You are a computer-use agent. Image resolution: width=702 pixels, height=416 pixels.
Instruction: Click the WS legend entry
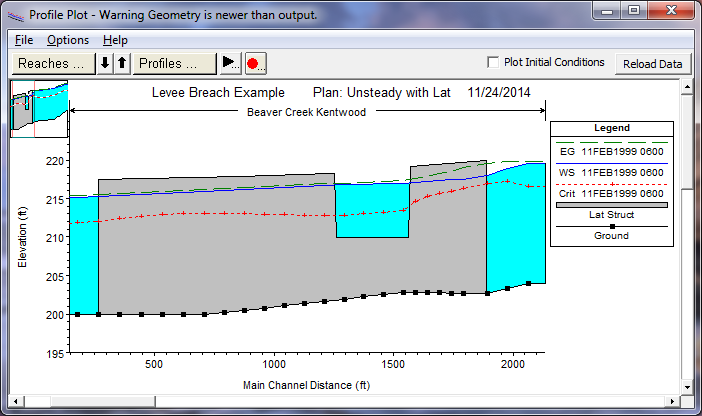pos(611,172)
